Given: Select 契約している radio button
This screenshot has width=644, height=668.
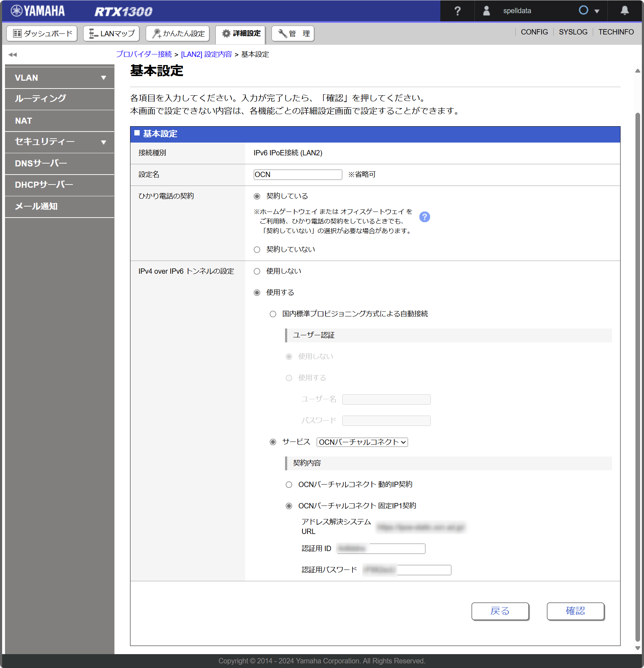Looking at the screenshot, I should coord(257,196).
